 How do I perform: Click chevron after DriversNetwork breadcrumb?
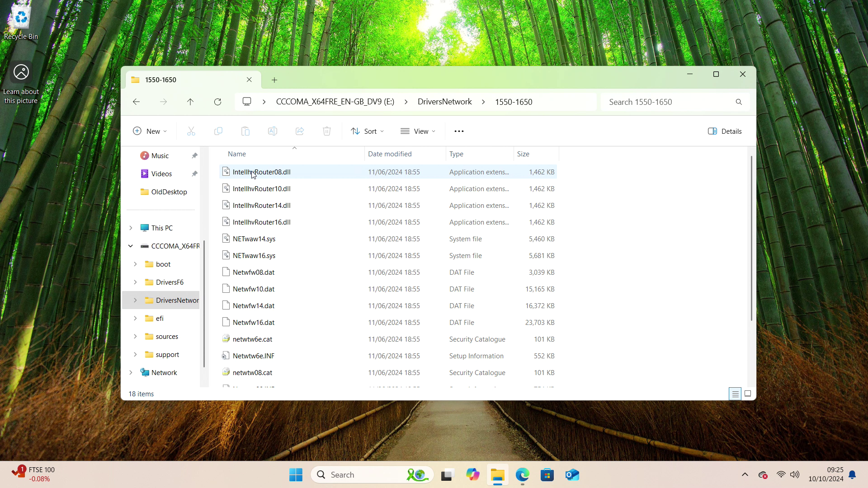pyautogui.click(x=483, y=102)
